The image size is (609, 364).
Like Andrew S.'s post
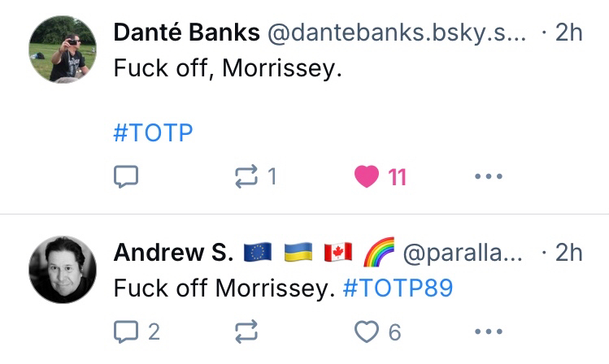point(368,331)
